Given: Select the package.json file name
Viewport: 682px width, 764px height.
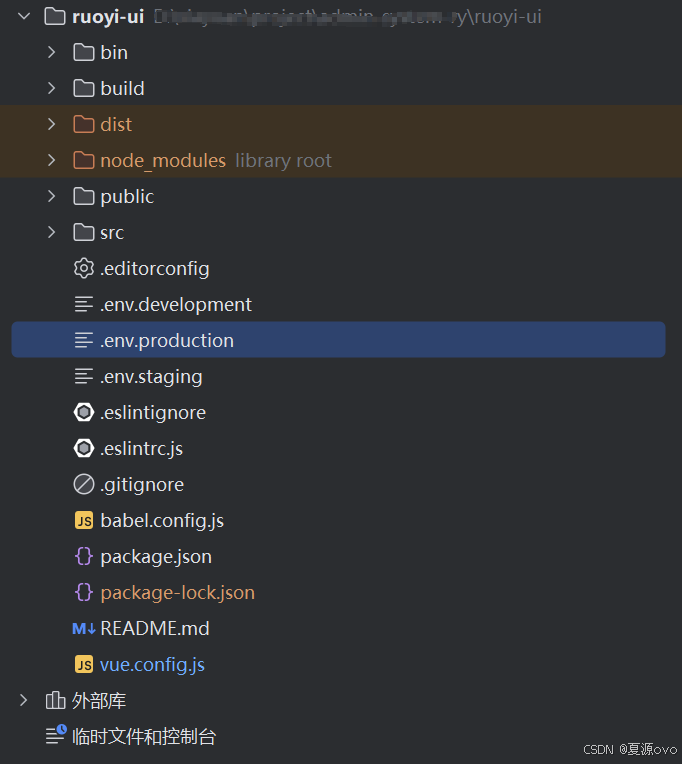Looking at the screenshot, I should coord(156,557).
